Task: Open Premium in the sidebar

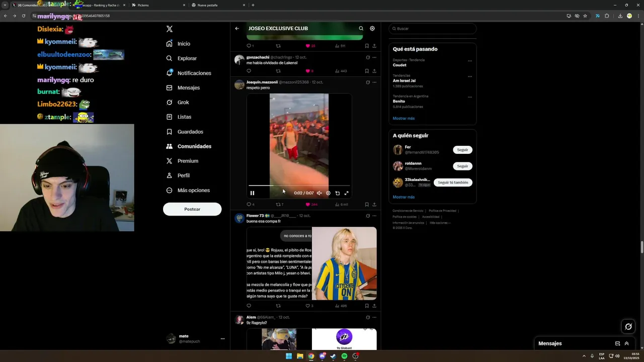Action: tap(182, 161)
